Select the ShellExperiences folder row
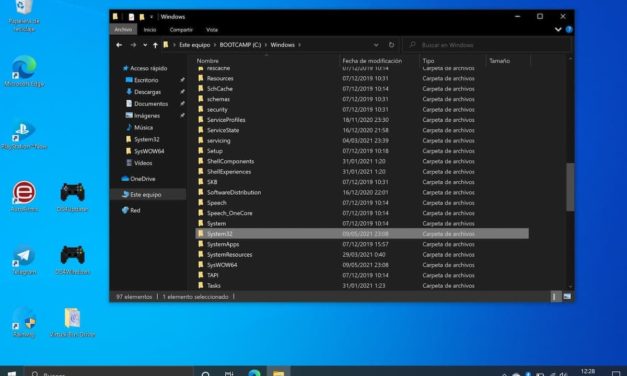The height and width of the screenshot is (376, 627). click(x=362, y=172)
